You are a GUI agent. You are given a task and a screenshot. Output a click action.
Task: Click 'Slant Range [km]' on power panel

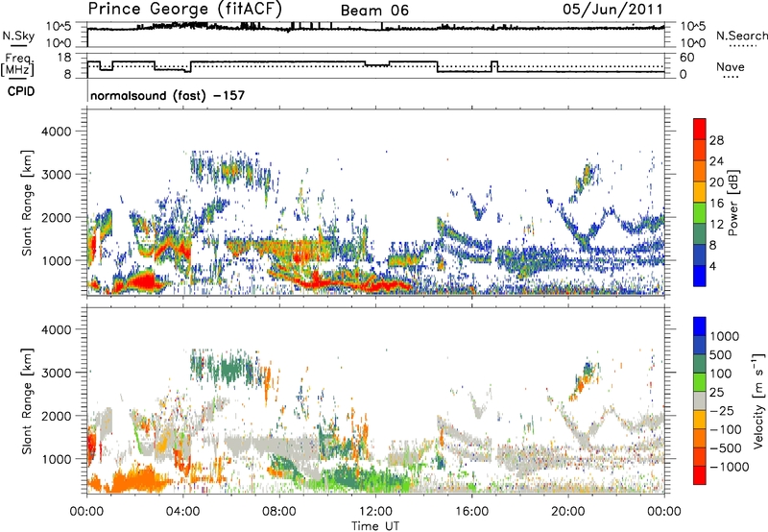click(x=27, y=203)
